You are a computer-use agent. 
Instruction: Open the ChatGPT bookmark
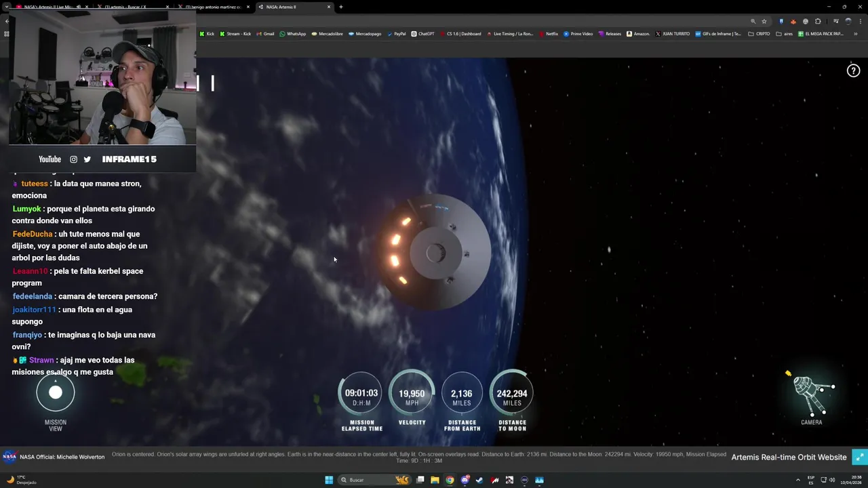pos(423,34)
